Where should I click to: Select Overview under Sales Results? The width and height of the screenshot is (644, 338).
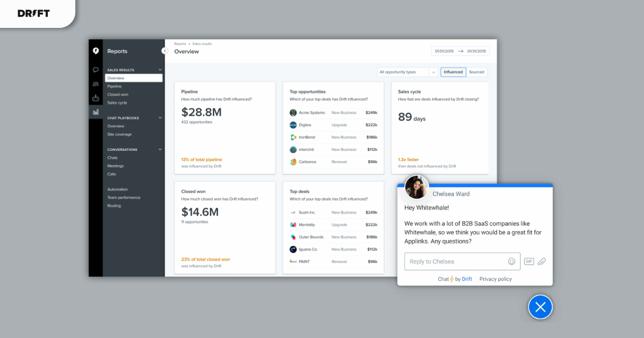click(134, 78)
